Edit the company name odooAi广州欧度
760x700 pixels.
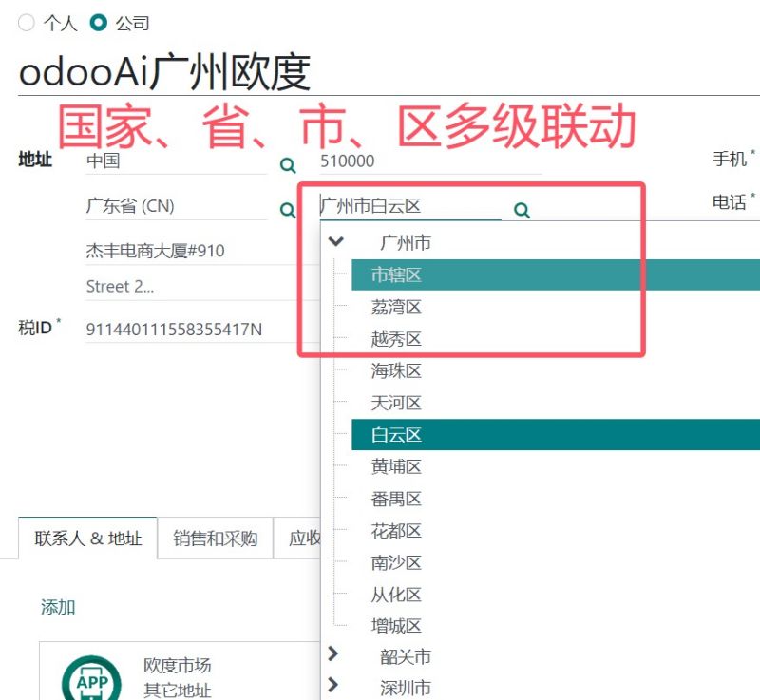pos(389,73)
